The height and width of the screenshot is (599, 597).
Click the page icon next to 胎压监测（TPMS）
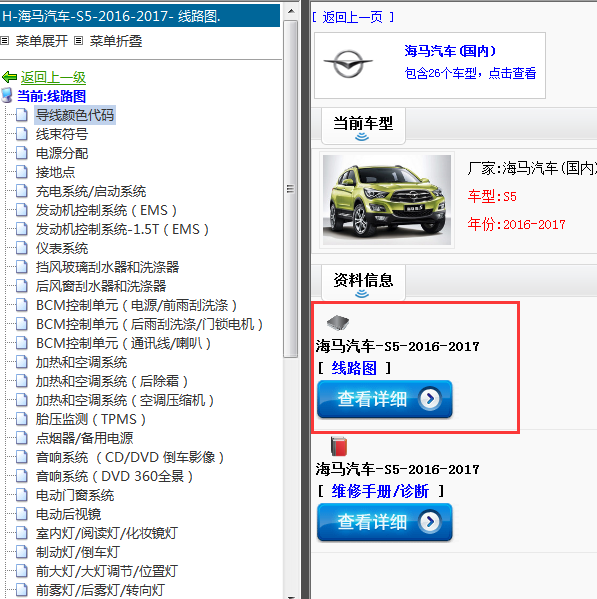[22, 419]
